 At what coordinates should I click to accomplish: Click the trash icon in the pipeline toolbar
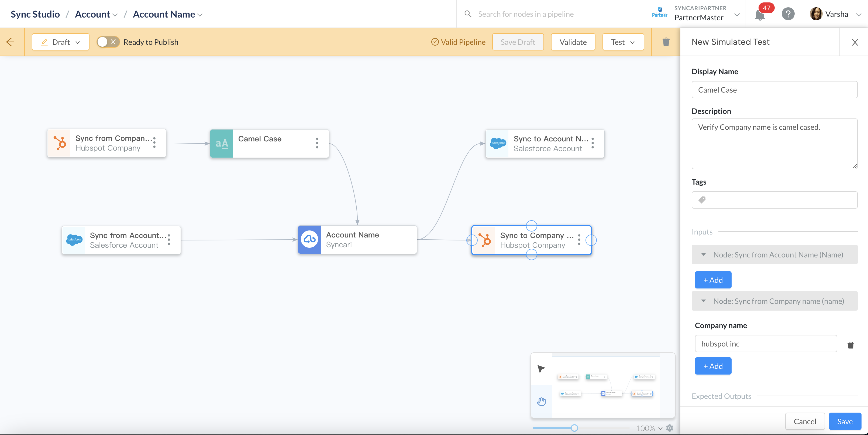click(666, 42)
